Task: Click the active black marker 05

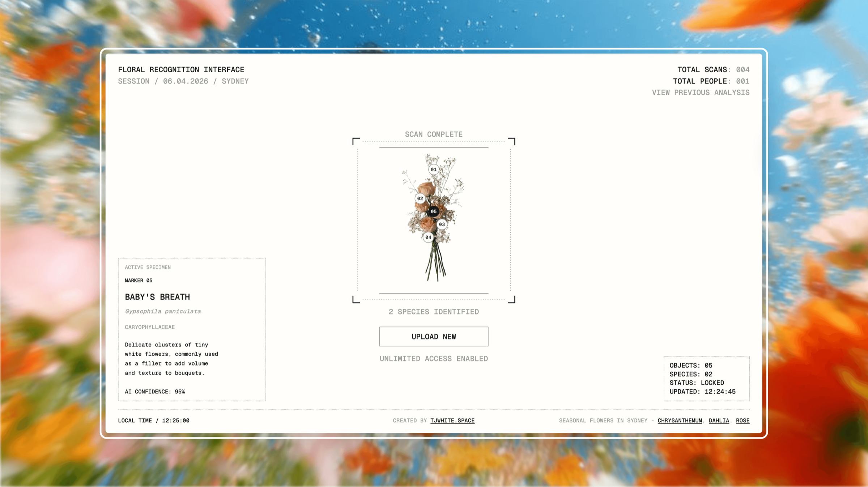Action: [434, 211]
